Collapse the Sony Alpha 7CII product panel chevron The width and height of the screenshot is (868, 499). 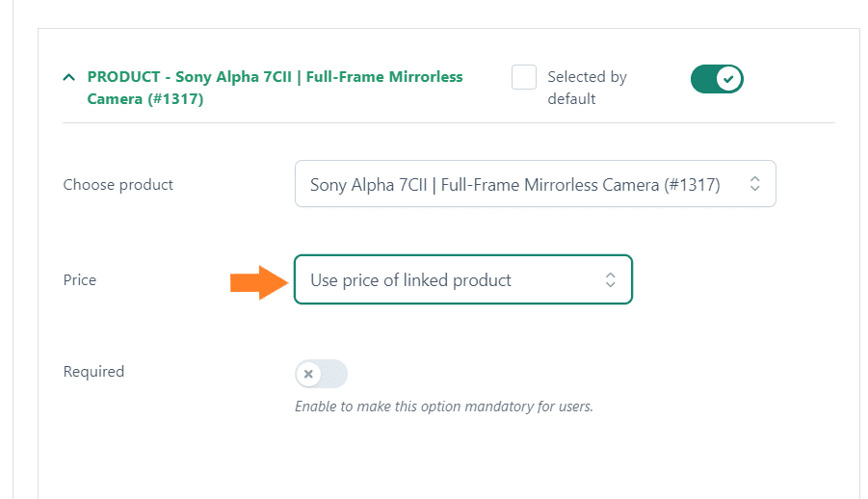(68, 77)
